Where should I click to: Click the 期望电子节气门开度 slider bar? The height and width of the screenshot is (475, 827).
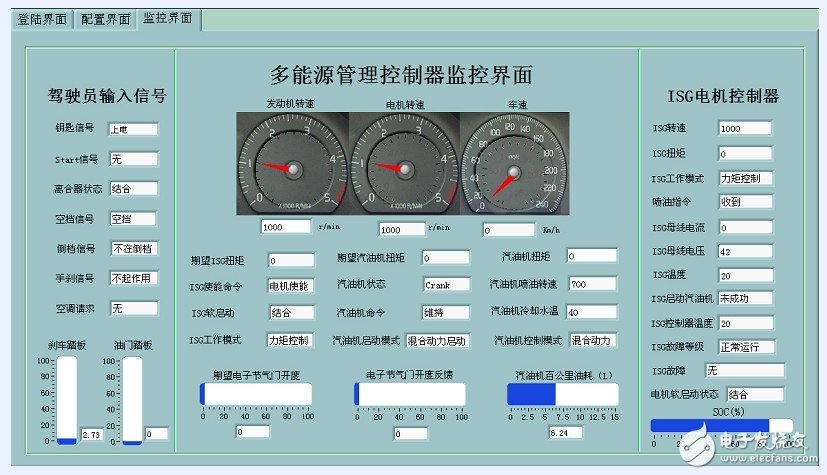point(255,394)
